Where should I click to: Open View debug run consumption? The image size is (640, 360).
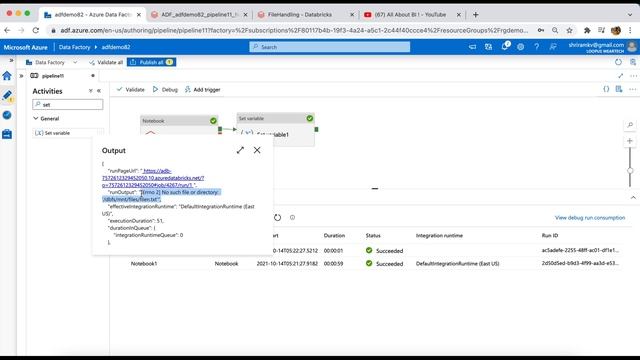[590, 218]
